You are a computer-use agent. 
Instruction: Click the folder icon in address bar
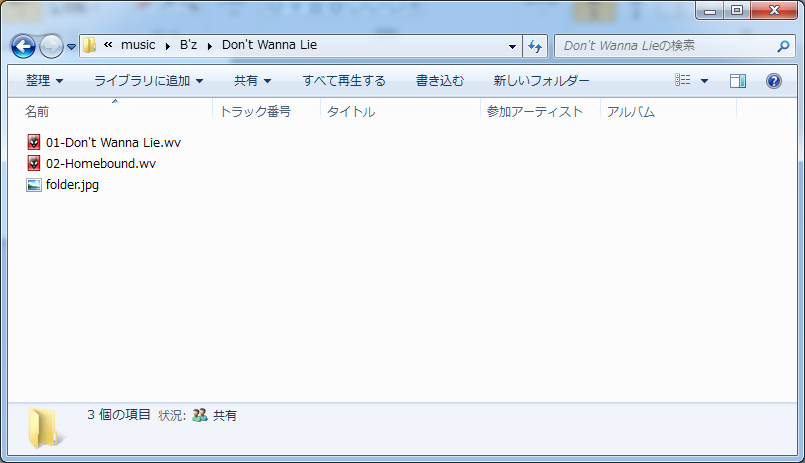pyautogui.click(x=89, y=45)
